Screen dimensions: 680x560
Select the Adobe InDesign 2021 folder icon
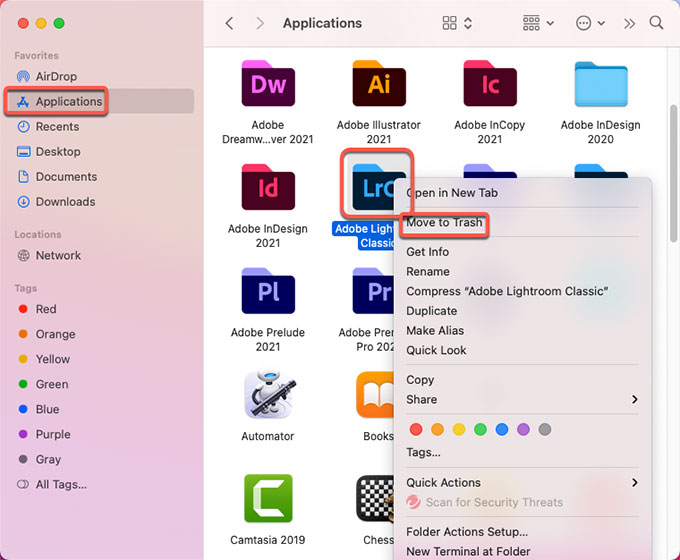pyautogui.click(x=268, y=187)
